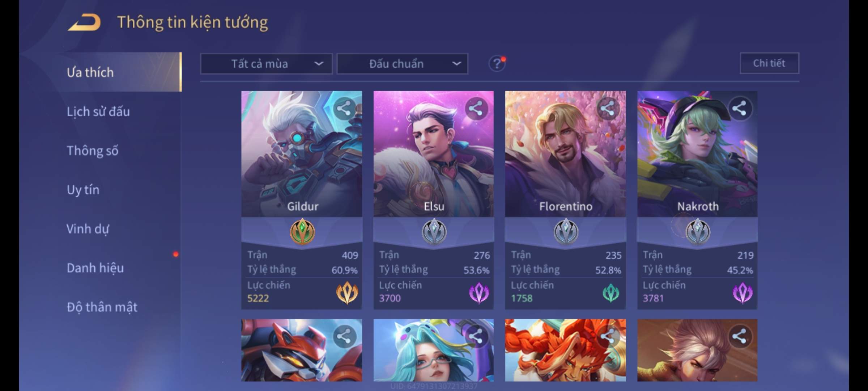The image size is (868, 391).
Task: Expand the Đấu chuẩn match type dropdown
Action: (x=403, y=64)
